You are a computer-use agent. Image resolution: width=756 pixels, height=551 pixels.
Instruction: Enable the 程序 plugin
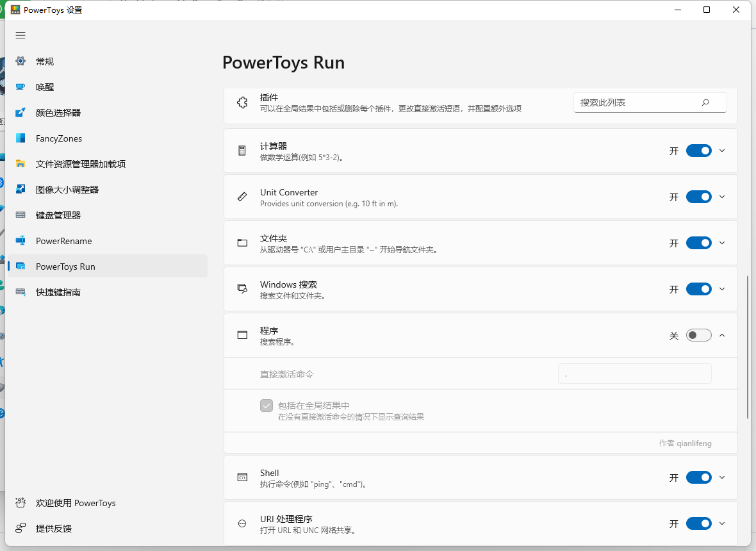tap(698, 334)
